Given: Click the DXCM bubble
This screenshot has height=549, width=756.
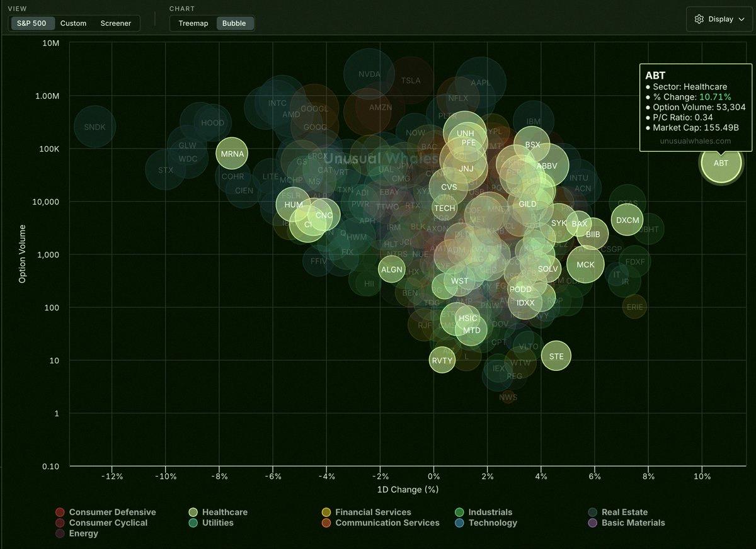Looking at the screenshot, I should point(627,220).
